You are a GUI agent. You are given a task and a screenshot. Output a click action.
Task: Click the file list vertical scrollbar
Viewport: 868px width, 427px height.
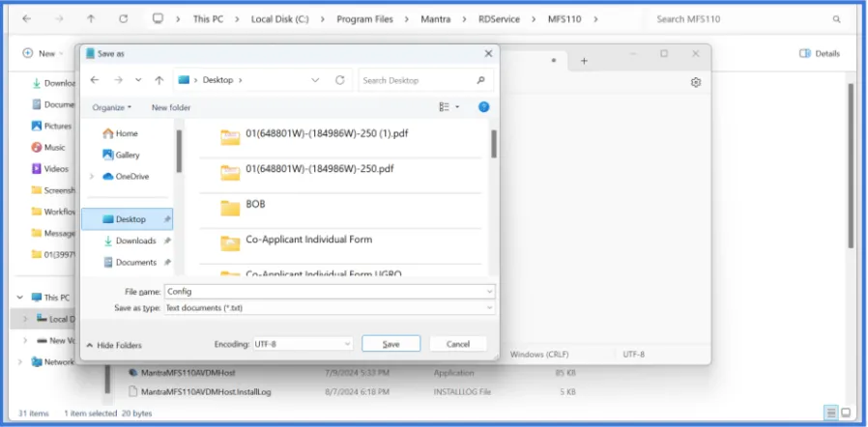coord(494,145)
